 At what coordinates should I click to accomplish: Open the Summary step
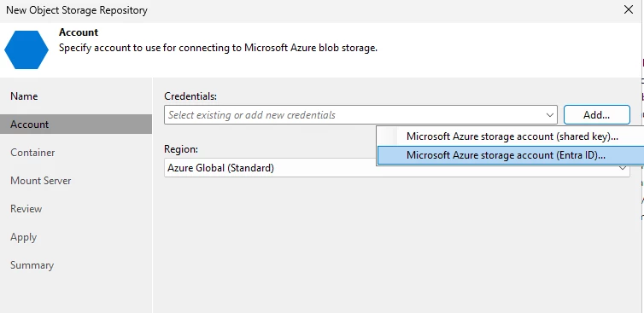32,265
